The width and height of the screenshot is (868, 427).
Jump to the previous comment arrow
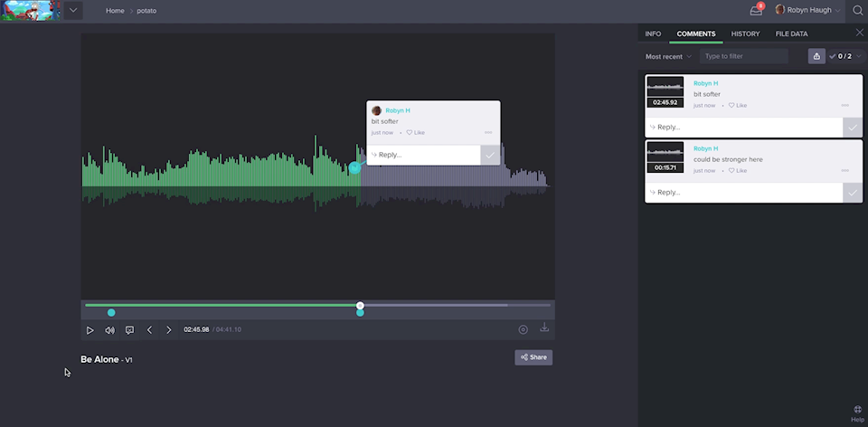[149, 330]
